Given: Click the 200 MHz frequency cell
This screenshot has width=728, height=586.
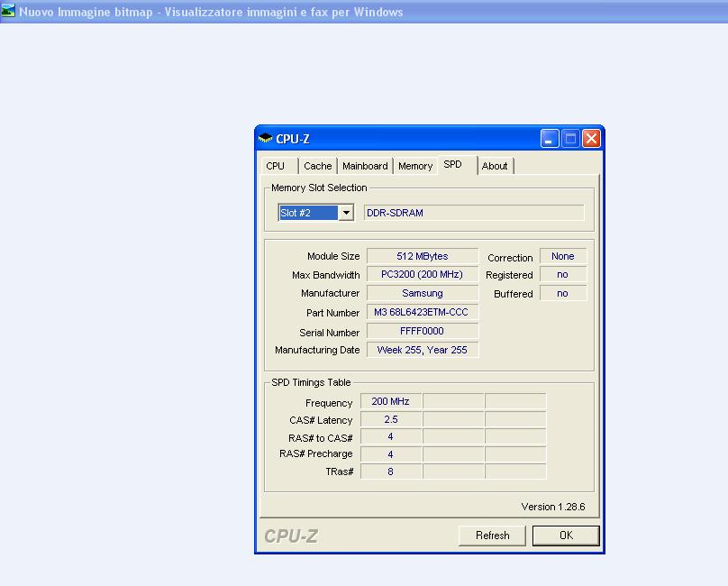Looking at the screenshot, I should click(x=390, y=401).
